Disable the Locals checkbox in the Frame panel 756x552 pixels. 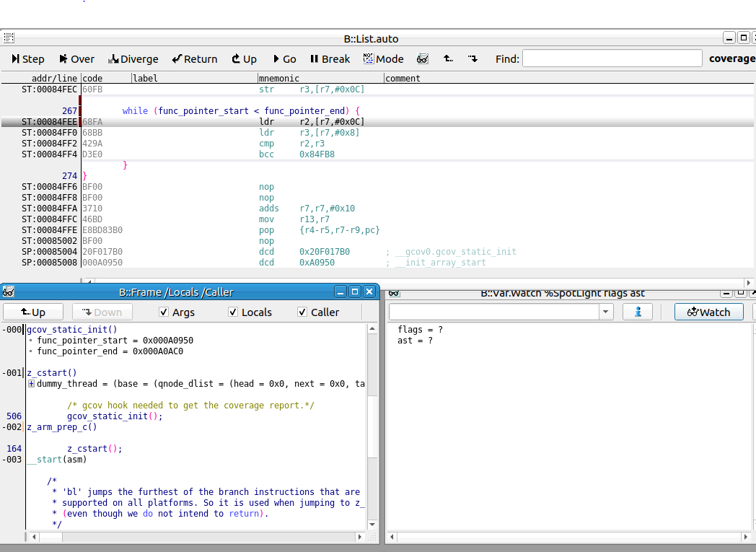click(x=232, y=312)
